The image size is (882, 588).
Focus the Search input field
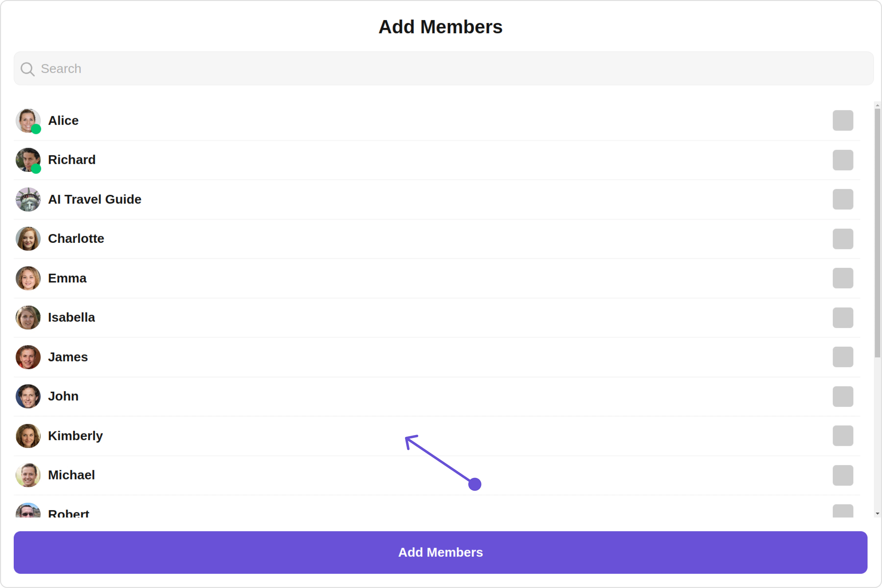tap(450, 69)
